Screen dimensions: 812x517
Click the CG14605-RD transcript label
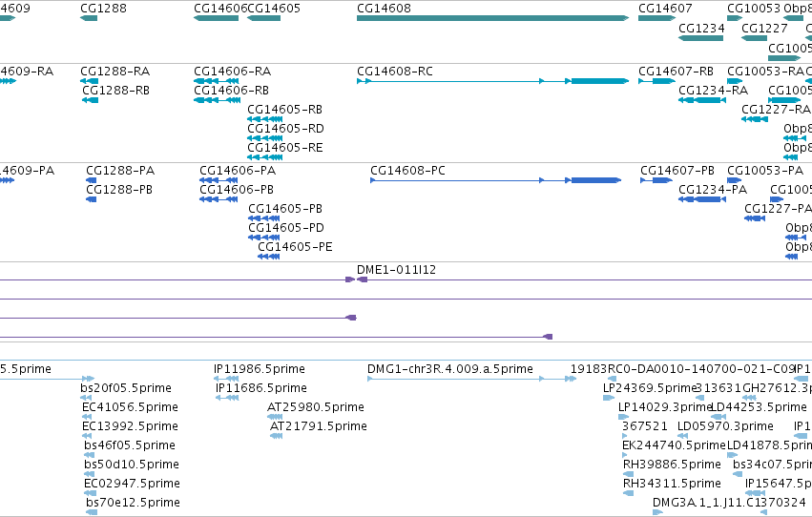(285, 129)
